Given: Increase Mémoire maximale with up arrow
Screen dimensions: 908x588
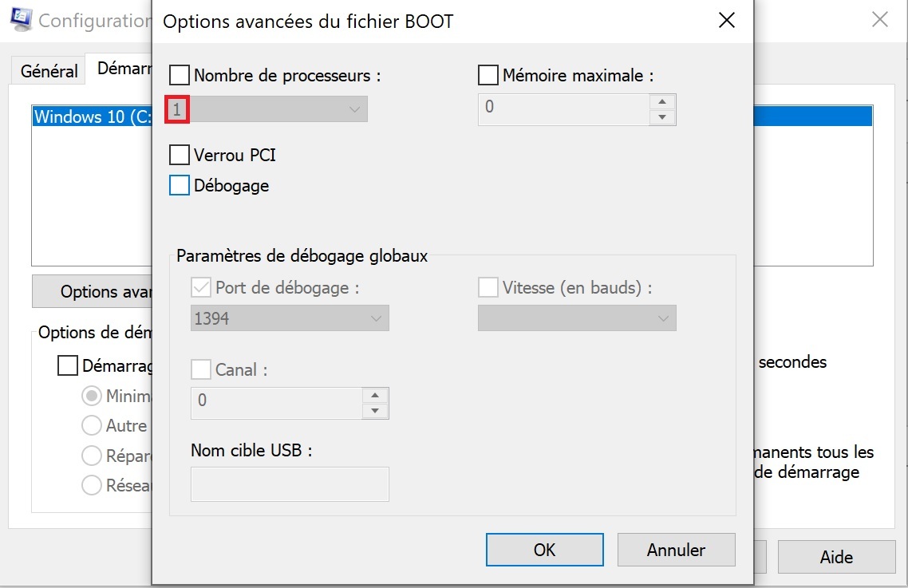Looking at the screenshot, I should click(661, 101).
